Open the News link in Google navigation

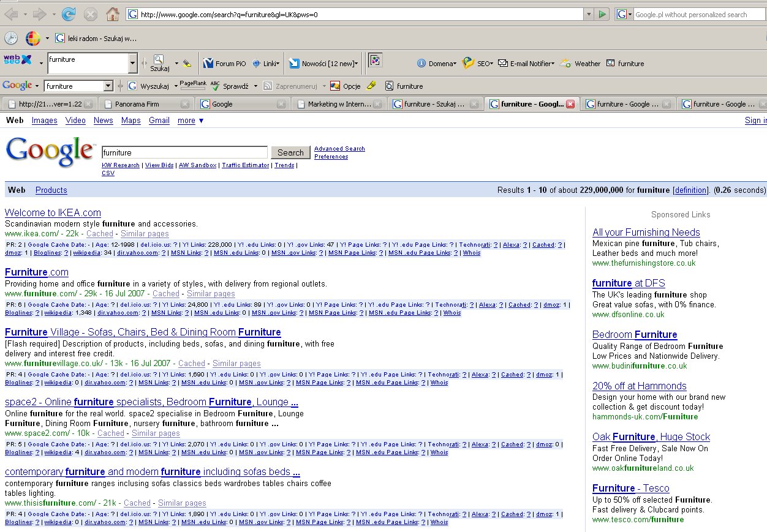tap(104, 121)
